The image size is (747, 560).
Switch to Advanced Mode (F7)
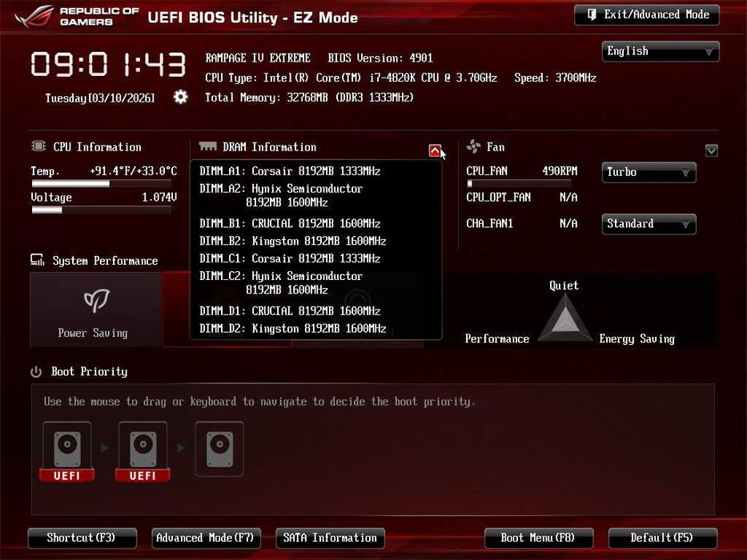pos(206,538)
